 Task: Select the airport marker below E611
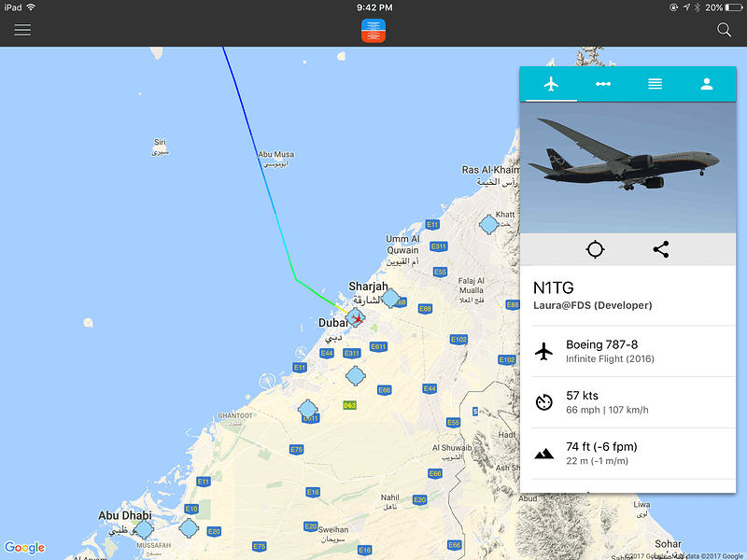point(356,376)
